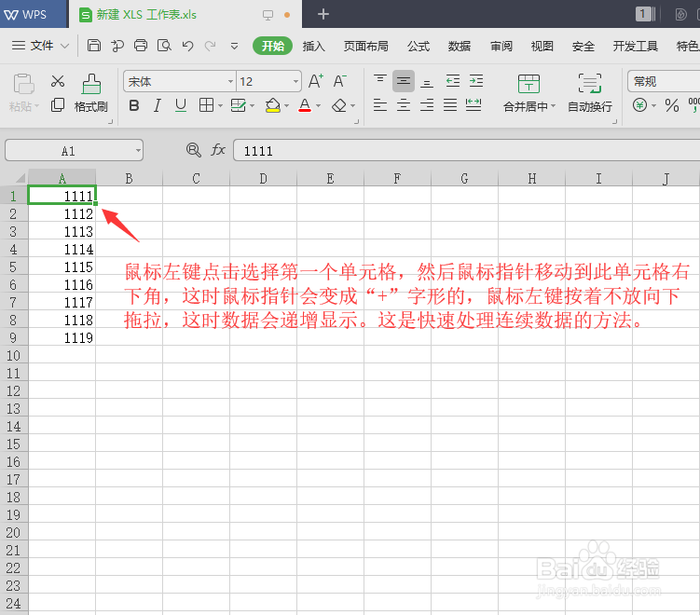Open the font size dropdown
Viewport: 700px width, 615px height.
coord(295,82)
